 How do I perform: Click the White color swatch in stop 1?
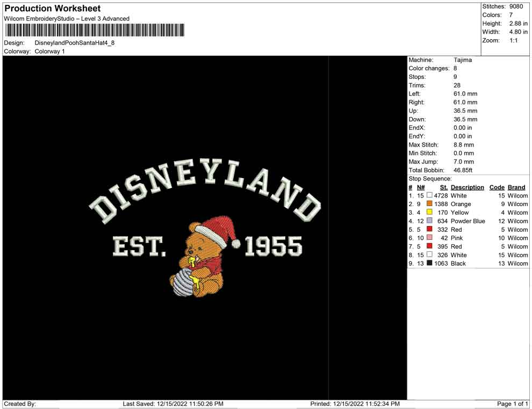(429, 195)
